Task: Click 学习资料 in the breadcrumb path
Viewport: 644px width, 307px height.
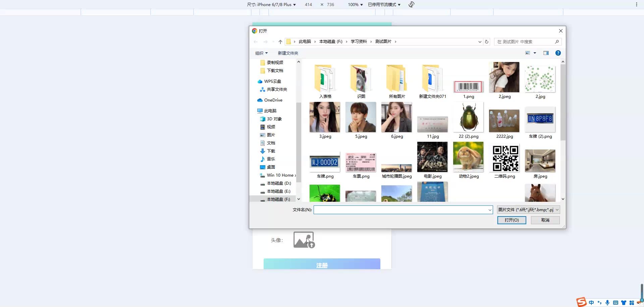Action: 359,42
